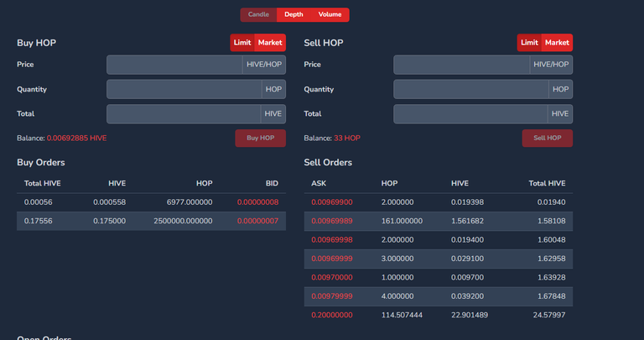The width and height of the screenshot is (644, 340).
Task: Select Market order type in Buy HOP
Action: tap(270, 43)
